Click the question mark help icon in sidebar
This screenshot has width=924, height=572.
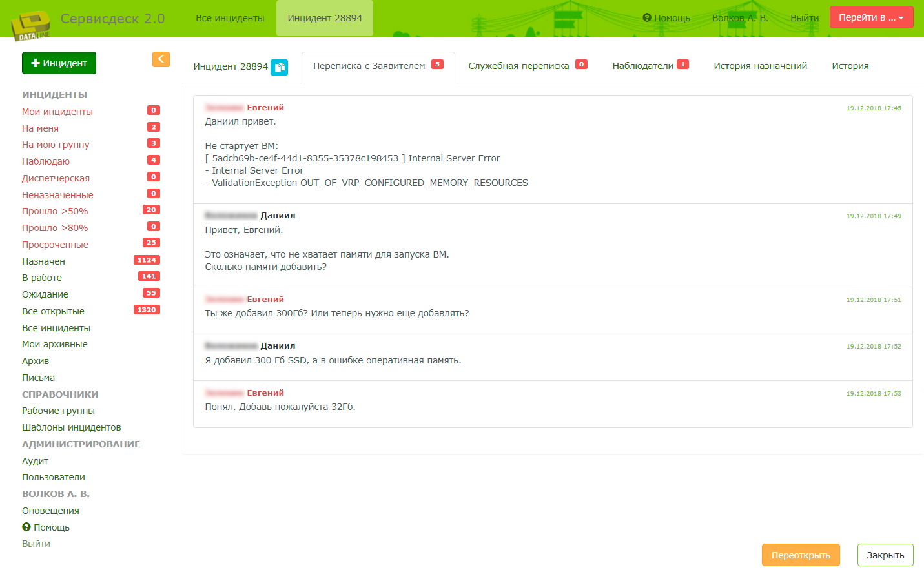[26, 527]
